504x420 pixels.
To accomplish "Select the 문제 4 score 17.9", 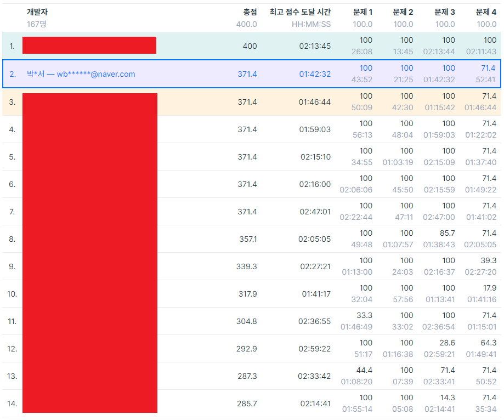I will click(490, 288).
